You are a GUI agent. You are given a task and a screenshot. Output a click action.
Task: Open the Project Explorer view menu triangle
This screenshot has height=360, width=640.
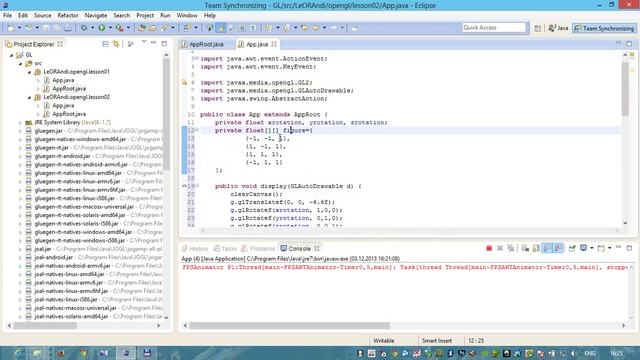pos(144,42)
